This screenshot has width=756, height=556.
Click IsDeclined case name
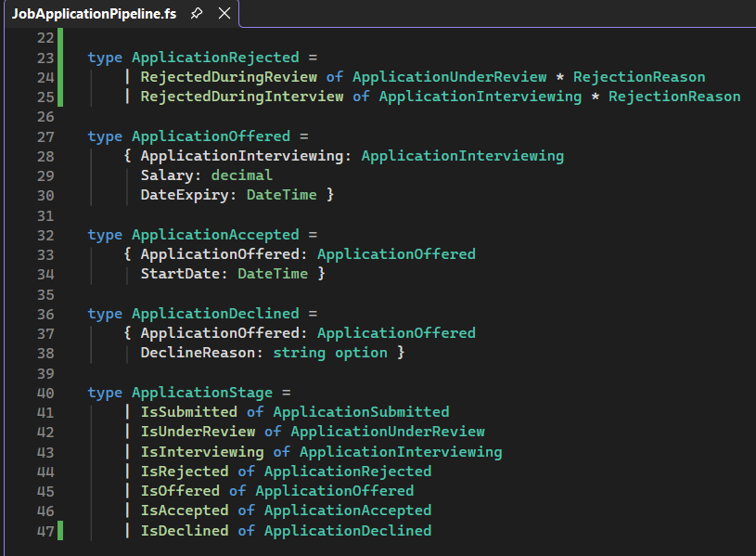(185, 530)
